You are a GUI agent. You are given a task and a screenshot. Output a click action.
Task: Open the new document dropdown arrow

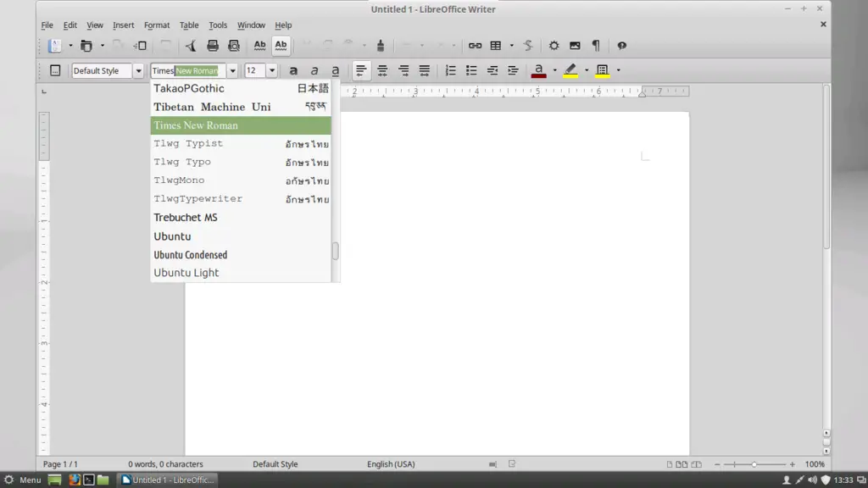point(70,46)
